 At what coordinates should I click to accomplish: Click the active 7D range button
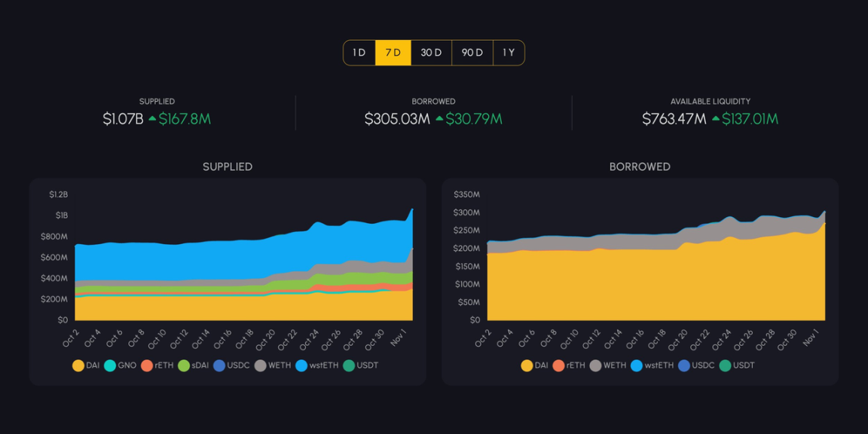coord(393,53)
